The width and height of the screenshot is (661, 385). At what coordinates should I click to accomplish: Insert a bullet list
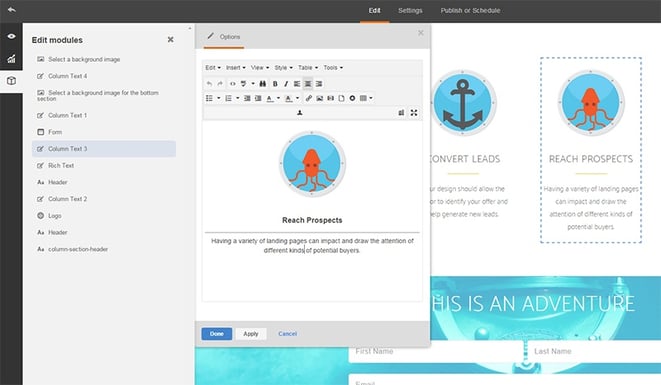(209, 98)
